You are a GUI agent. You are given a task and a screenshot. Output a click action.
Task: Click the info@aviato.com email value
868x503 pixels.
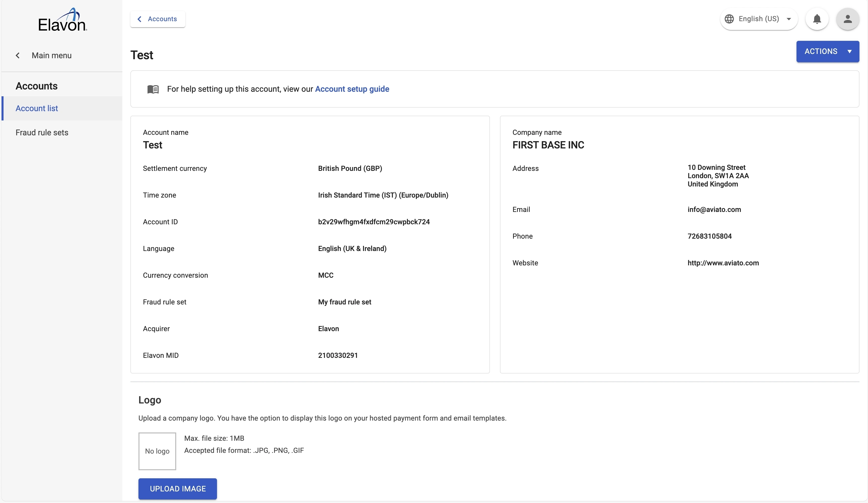tap(714, 210)
